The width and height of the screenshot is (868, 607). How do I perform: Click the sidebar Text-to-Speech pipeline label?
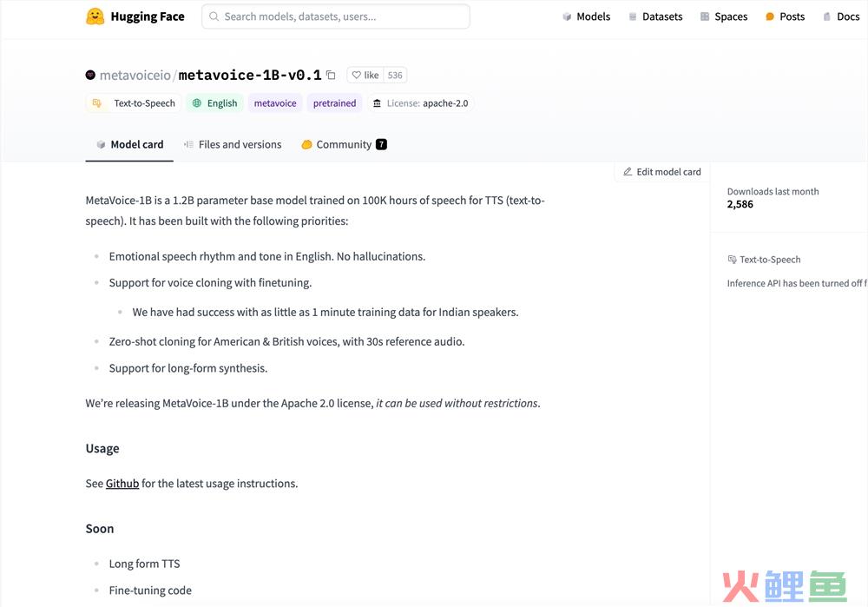pos(770,259)
